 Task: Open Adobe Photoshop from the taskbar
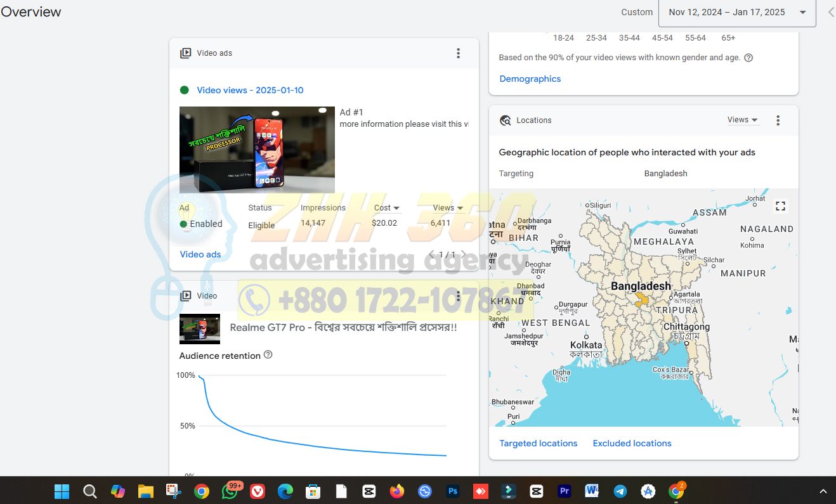coord(453,491)
